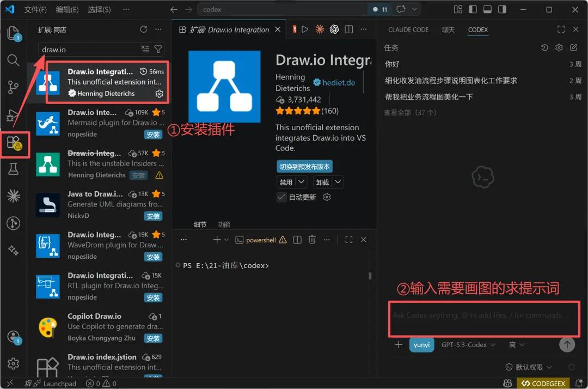Open Claude Code starburst icon in activity bar
Image resolution: width=588 pixels, height=389 pixels.
[14, 196]
